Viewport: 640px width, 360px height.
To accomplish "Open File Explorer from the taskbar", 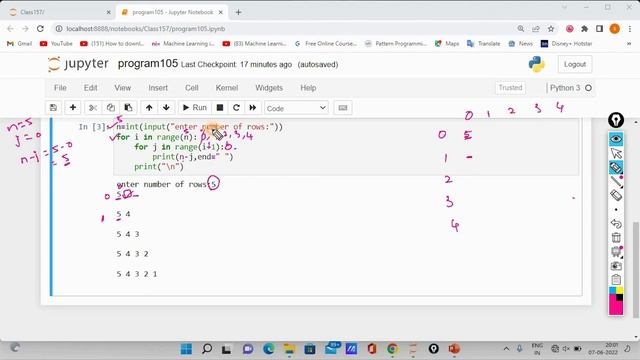I will (289, 349).
